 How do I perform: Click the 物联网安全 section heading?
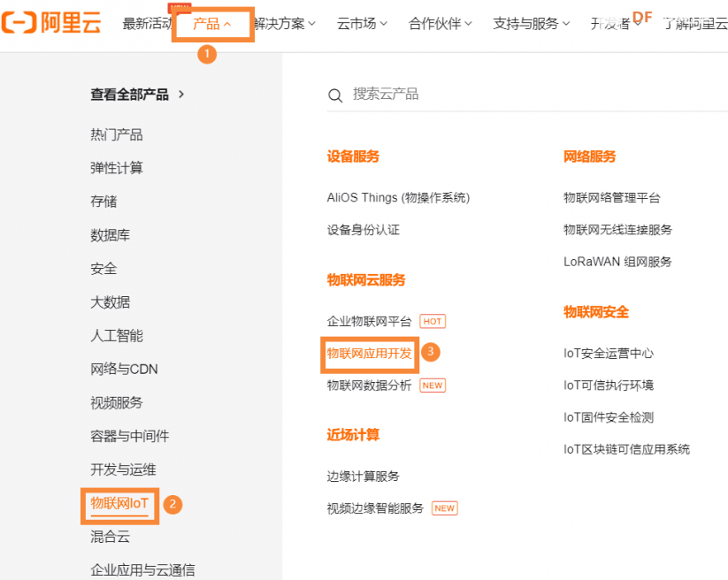(x=596, y=312)
